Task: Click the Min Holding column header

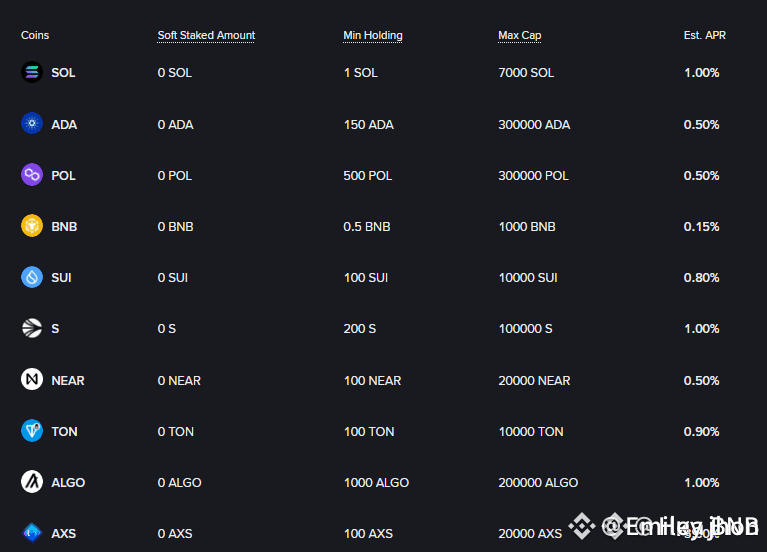Action: tap(373, 35)
